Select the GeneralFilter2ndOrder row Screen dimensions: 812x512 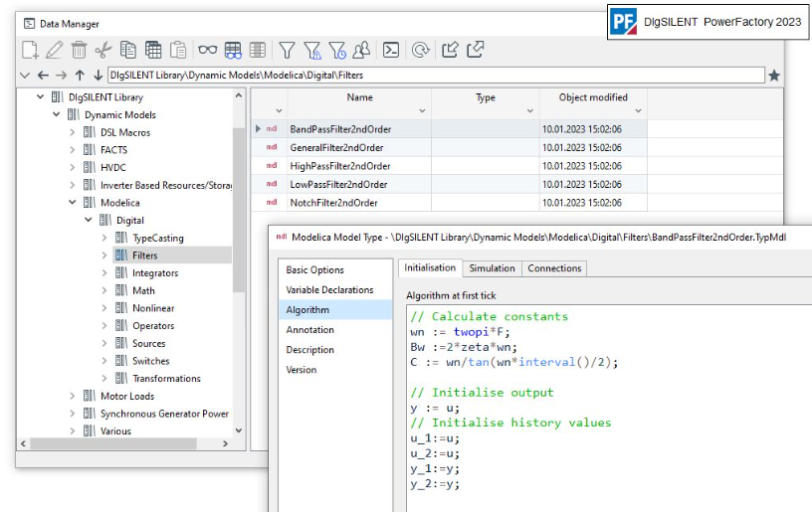450,147
